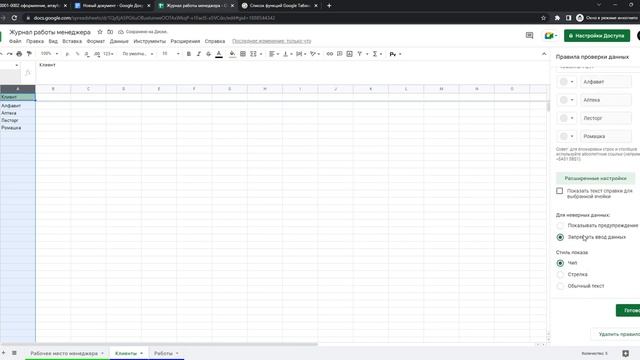Select cell containing Алфавит in column A

(x=18, y=106)
